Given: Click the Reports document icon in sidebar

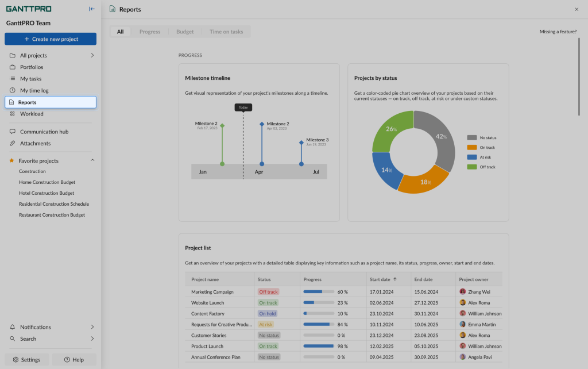Looking at the screenshot, I should point(11,102).
